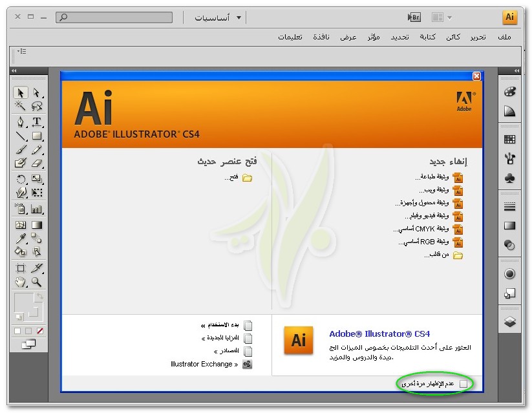Image resolution: width=532 pixels, height=413 pixels.
Task: Open the Stroke panel lines icon
Action: click(509, 206)
